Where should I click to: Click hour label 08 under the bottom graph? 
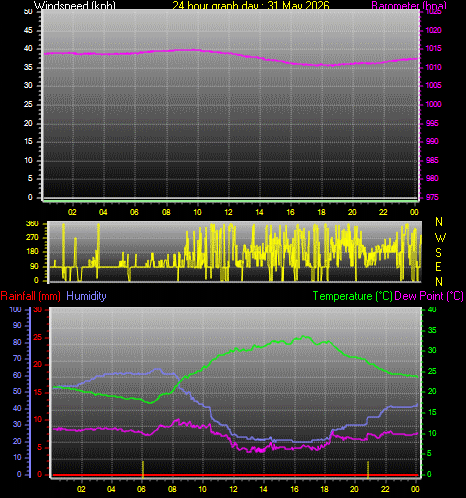(172, 489)
